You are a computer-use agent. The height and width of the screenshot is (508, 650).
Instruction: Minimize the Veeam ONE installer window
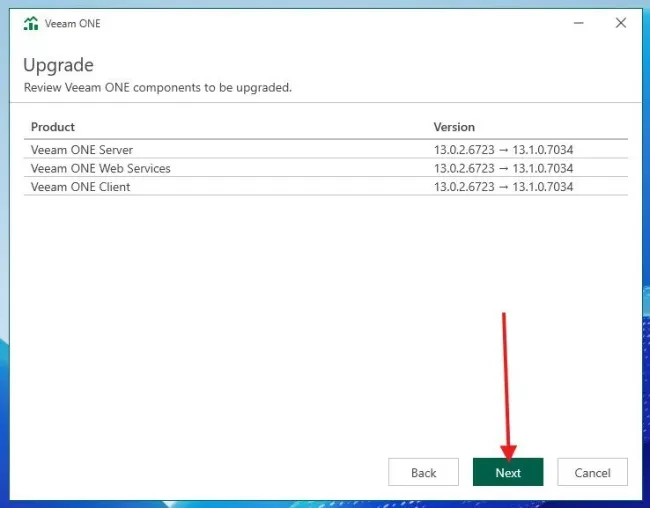tap(579, 23)
